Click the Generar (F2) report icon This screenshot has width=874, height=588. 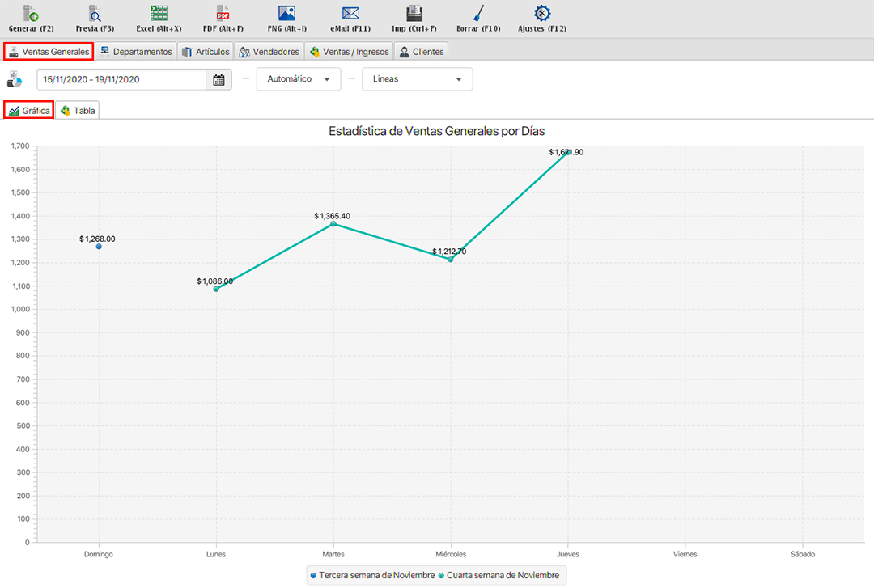31,14
